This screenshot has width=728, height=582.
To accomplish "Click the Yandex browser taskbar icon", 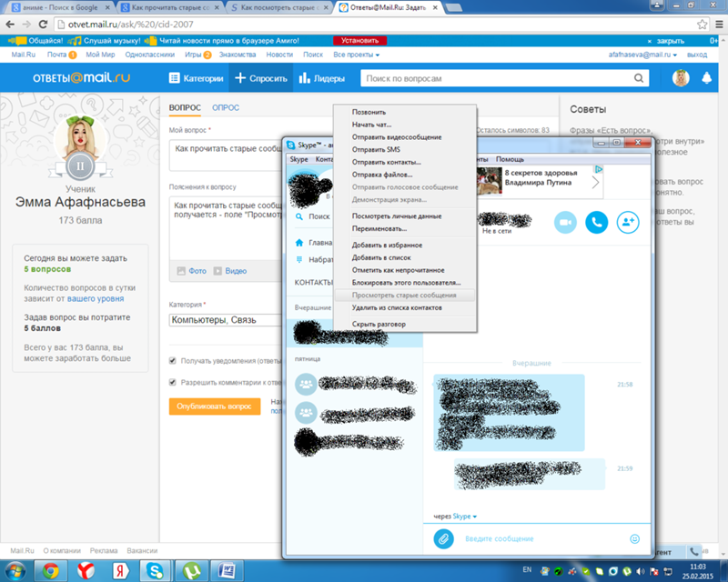I will (86, 570).
